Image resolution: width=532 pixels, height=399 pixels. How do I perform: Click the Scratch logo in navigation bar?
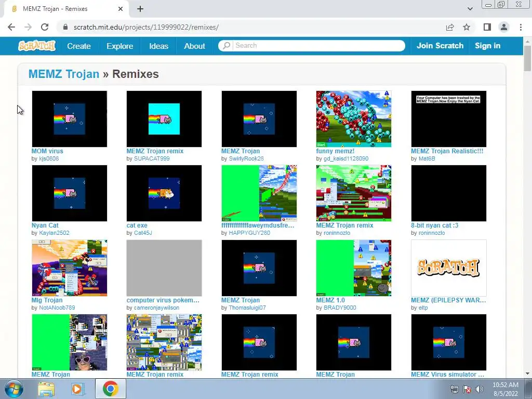click(37, 46)
